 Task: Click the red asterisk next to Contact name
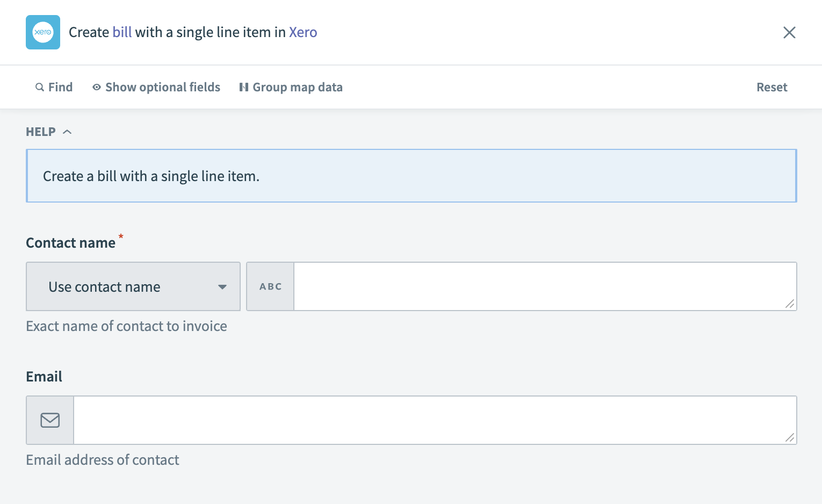tap(121, 237)
